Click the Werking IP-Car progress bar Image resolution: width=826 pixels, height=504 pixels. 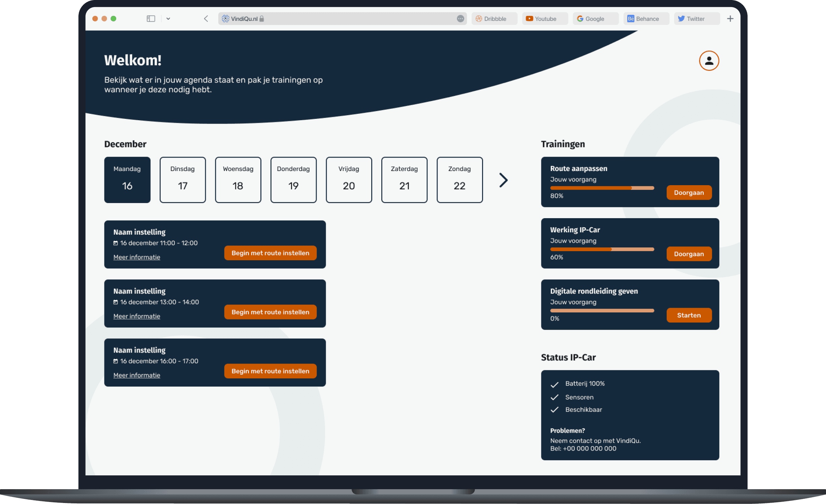[x=602, y=249]
